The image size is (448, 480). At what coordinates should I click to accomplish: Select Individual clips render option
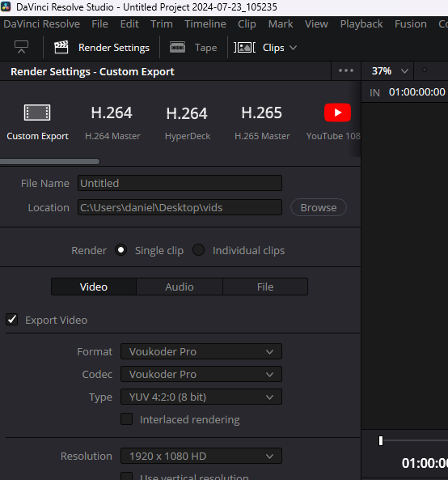point(198,250)
